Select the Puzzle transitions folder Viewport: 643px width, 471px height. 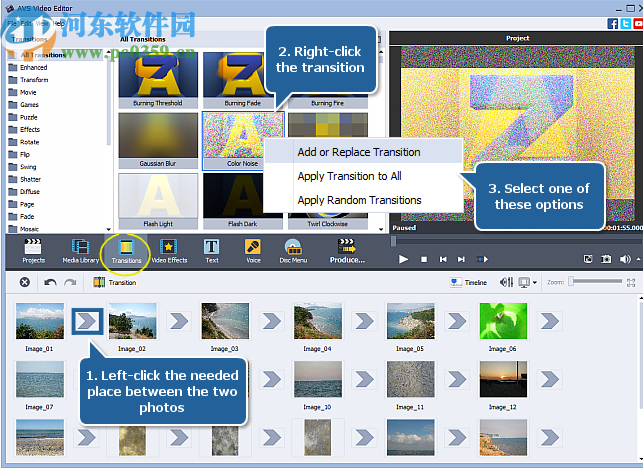pos(29,117)
